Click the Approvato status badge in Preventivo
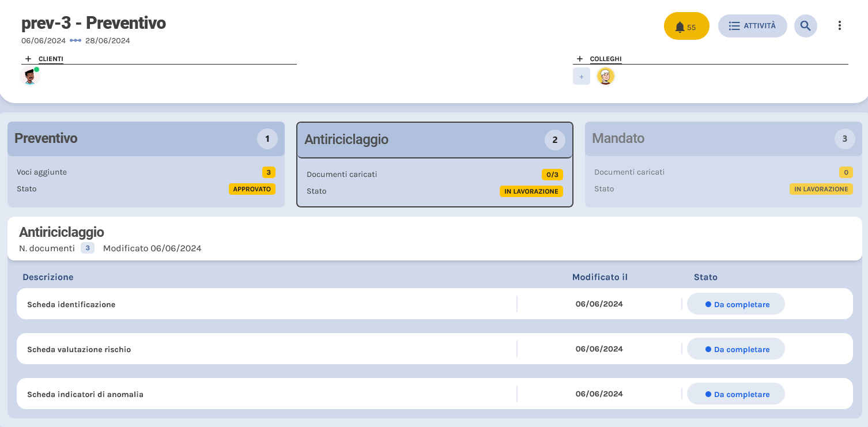Screen dimensions: 868x427 point(252,189)
